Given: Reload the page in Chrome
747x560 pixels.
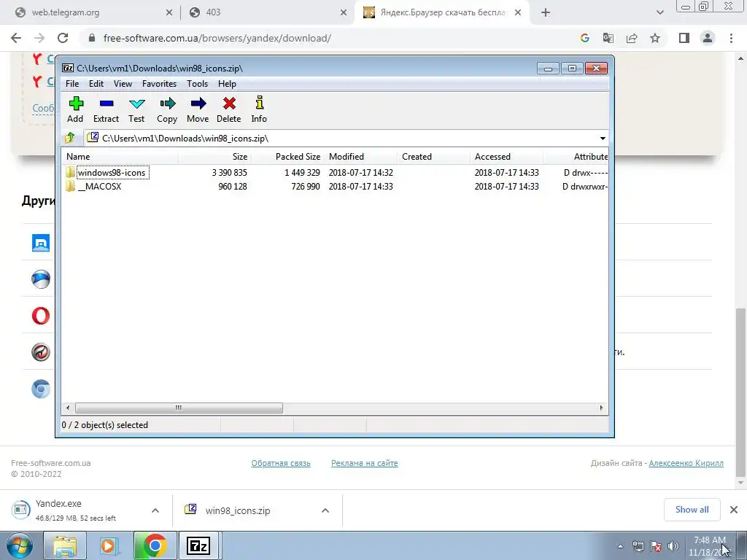Looking at the screenshot, I should (x=63, y=38).
